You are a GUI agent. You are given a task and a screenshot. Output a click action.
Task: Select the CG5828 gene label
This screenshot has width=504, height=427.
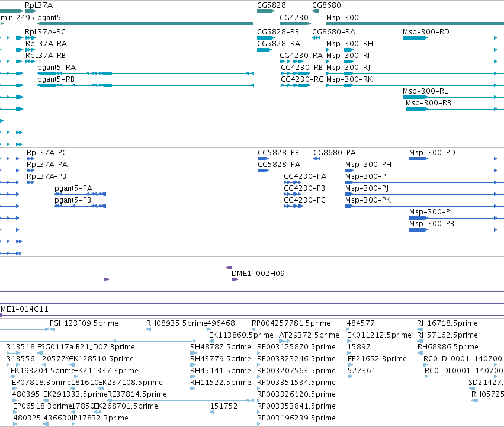pyautogui.click(x=271, y=5)
